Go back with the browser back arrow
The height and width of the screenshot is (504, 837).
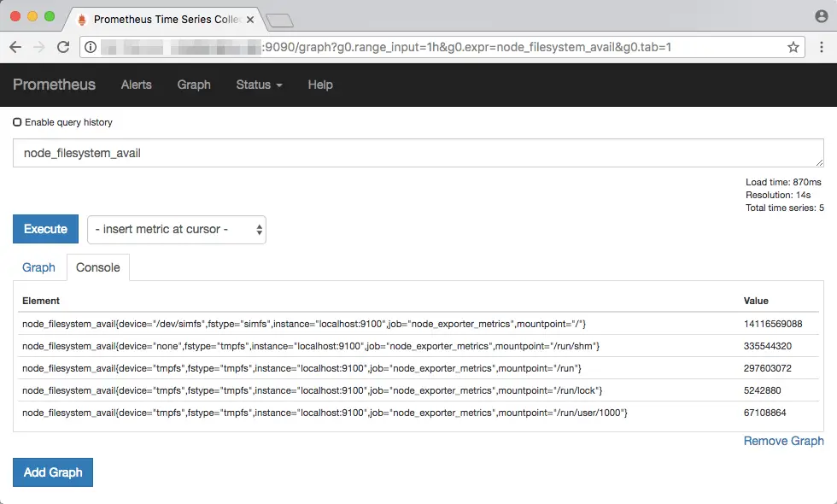(x=15, y=47)
